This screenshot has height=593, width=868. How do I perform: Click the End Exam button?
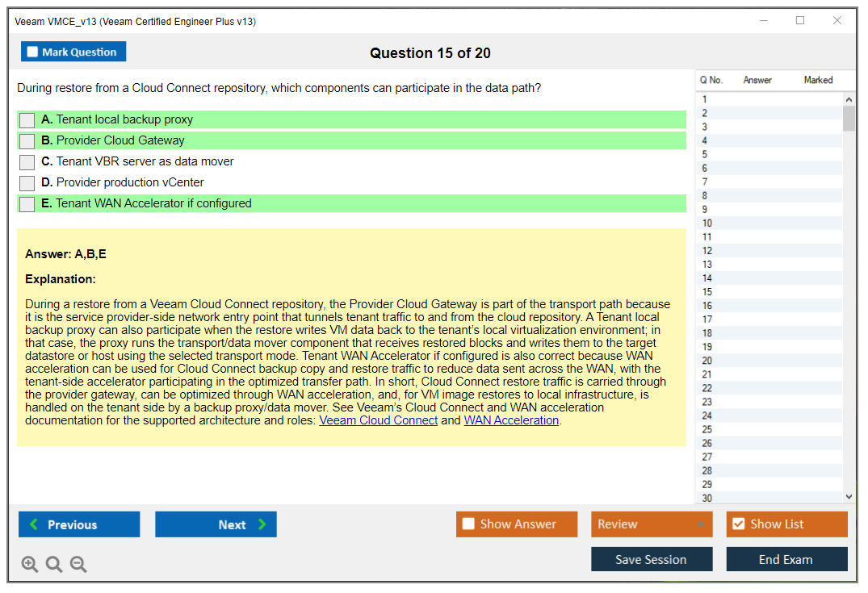pyautogui.click(x=786, y=559)
